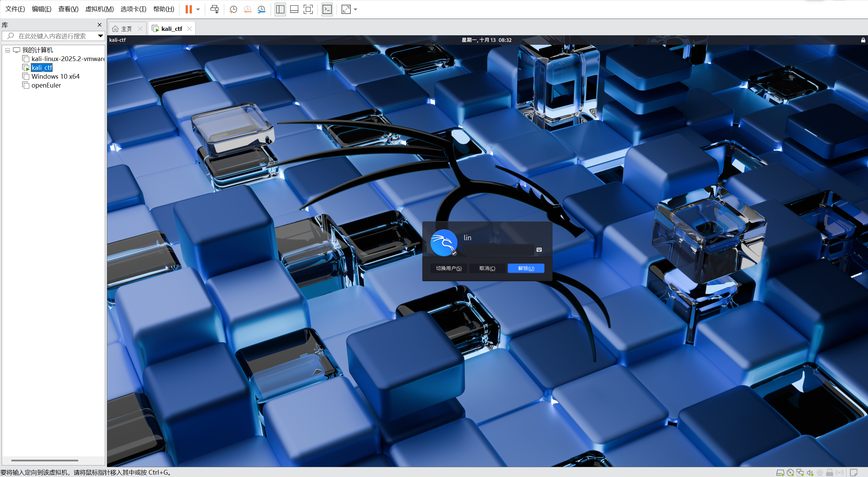Click the Send Ctrl+Alt+Del toolbar icon
868x477 pixels.
(x=214, y=9)
